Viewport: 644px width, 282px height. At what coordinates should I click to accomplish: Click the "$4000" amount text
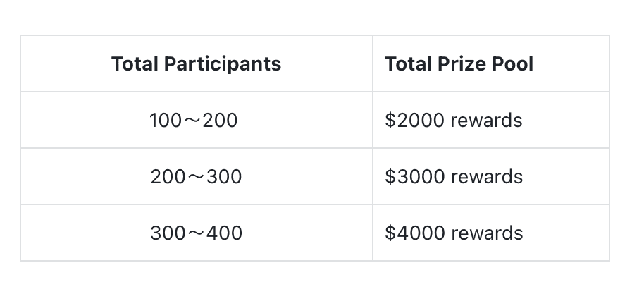tap(415, 233)
